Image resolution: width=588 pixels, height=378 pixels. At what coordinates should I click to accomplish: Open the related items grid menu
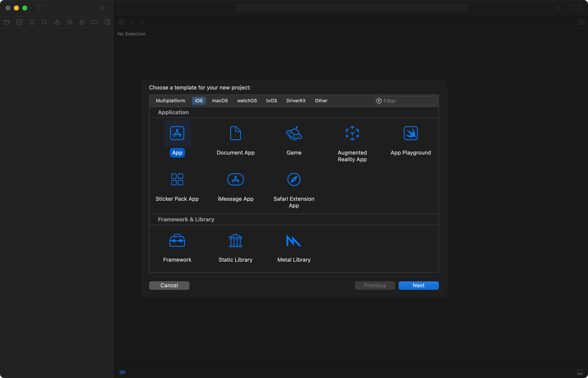pos(121,22)
